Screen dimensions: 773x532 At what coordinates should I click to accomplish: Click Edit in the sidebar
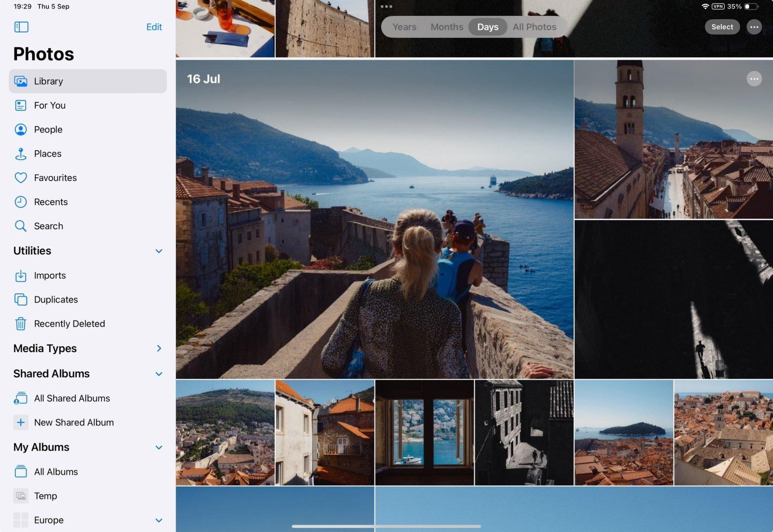pyautogui.click(x=154, y=27)
